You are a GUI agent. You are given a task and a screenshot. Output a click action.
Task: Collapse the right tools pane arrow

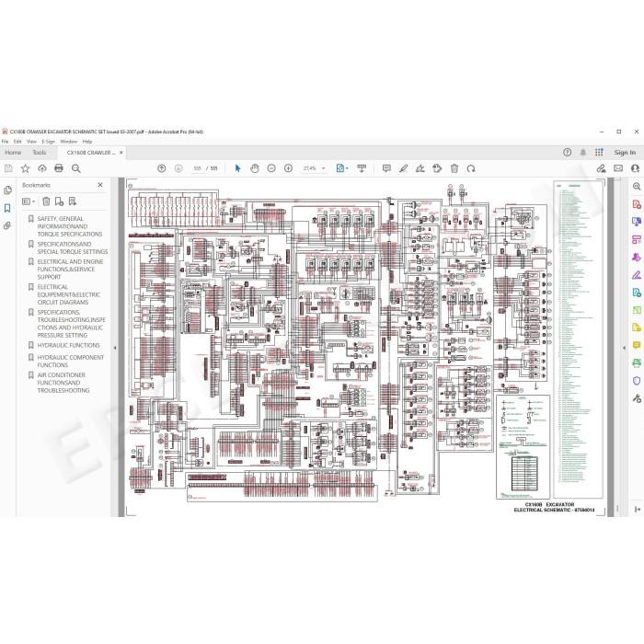coord(625,348)
